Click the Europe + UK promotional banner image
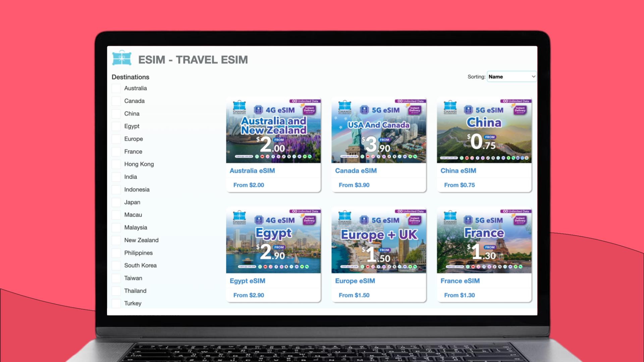 [x=378, y=240]
